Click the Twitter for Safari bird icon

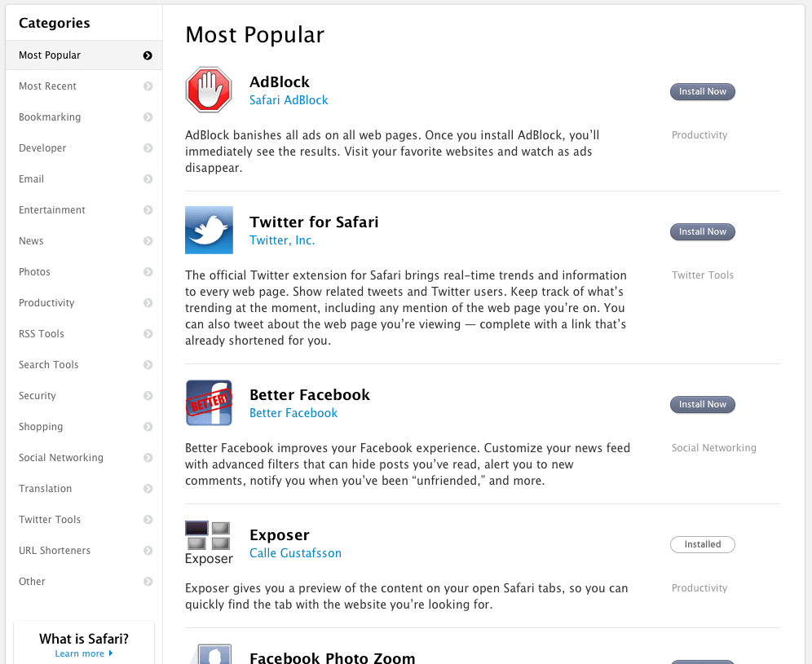pyautogui.click(x=210, y=230)
